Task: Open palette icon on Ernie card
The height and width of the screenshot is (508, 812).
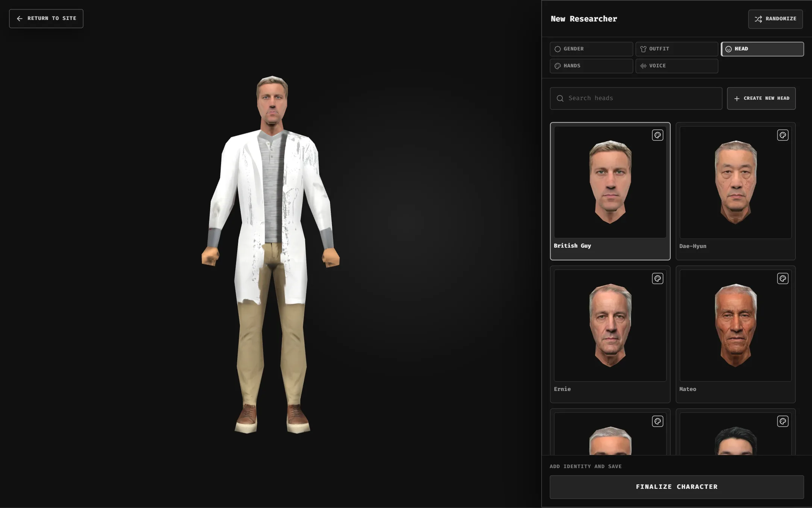Action: (x=657, y=278)
